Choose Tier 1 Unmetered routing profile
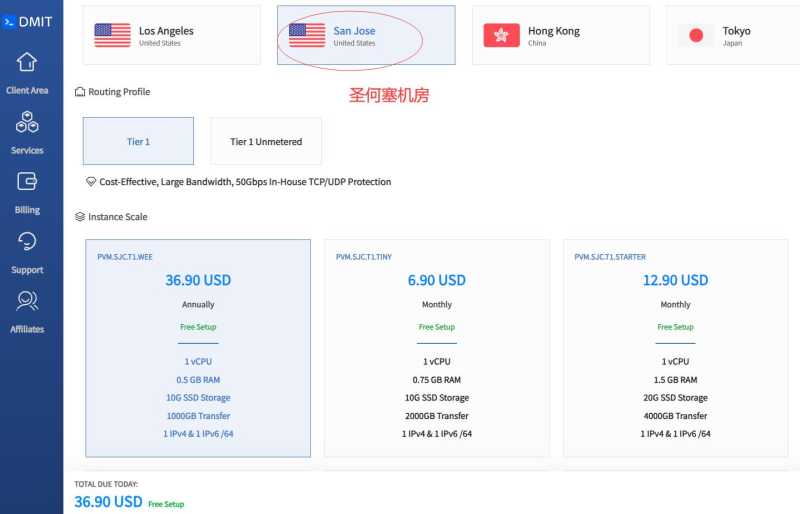The height and width of the screenshot is (514, 800). [x=266, y=141]
